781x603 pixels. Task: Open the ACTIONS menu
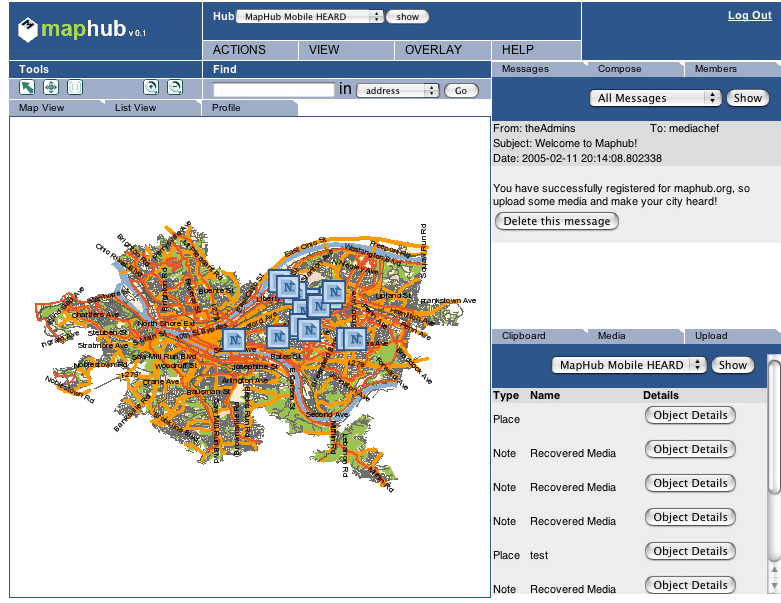251,50
